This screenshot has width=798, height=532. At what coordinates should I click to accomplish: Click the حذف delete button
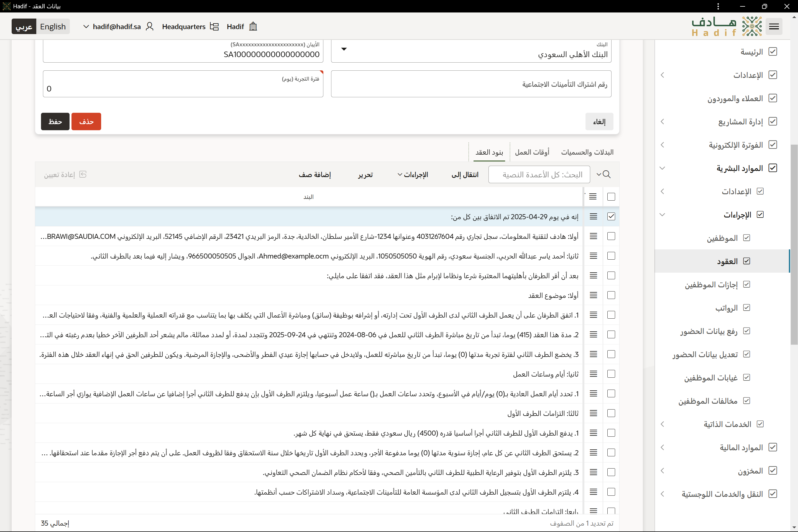86,121
